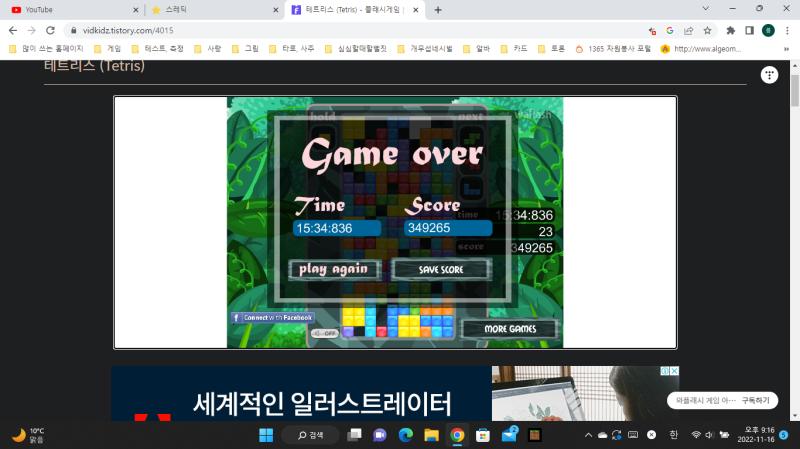
Task: Open the 그림 bookmark folder
Action: coord(245,49)
